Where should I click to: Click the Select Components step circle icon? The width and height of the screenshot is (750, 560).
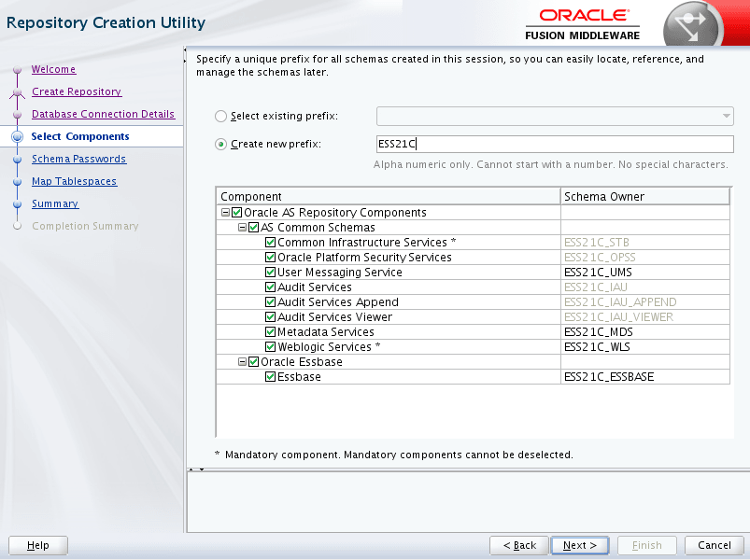[17, 136]
